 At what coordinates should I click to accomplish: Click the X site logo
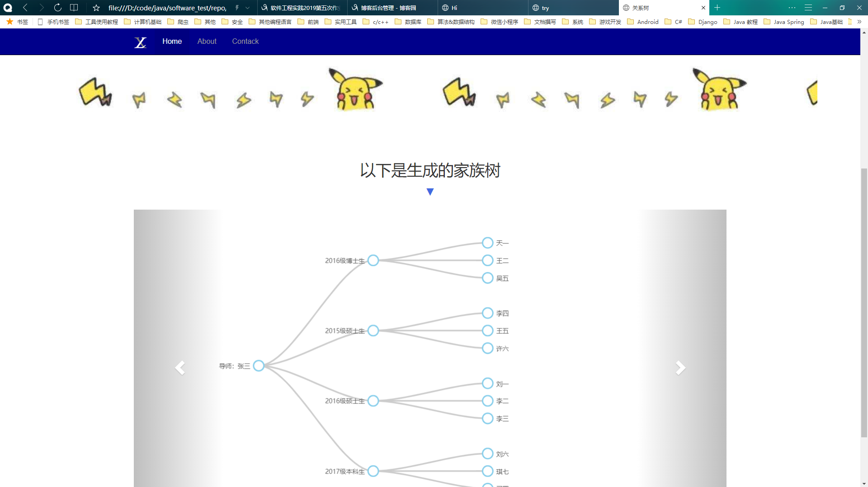pyautogui.click(x=140, y=42)
